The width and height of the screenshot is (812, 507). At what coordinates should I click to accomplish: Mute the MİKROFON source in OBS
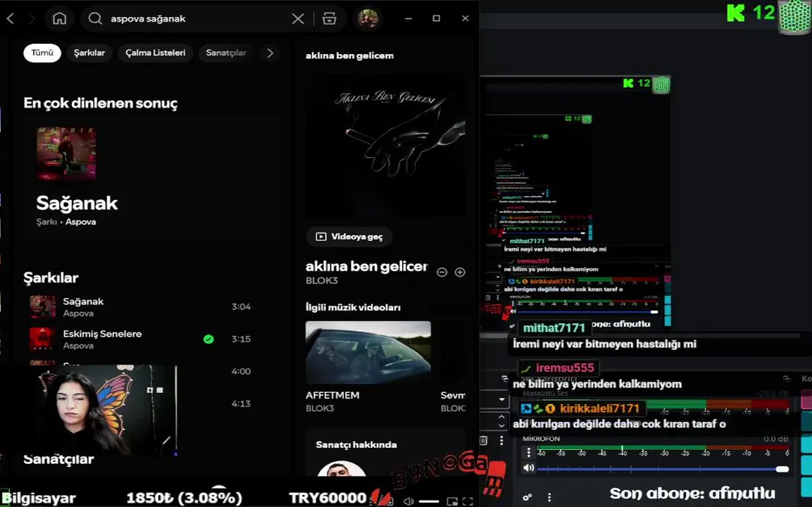pyautogui.click(x=528, y=468)
